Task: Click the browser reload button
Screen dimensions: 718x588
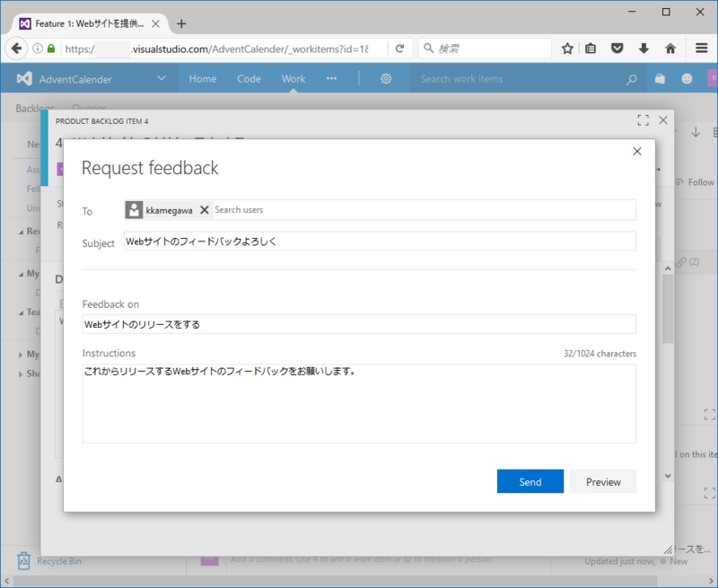Action: [x=399, y=48]
